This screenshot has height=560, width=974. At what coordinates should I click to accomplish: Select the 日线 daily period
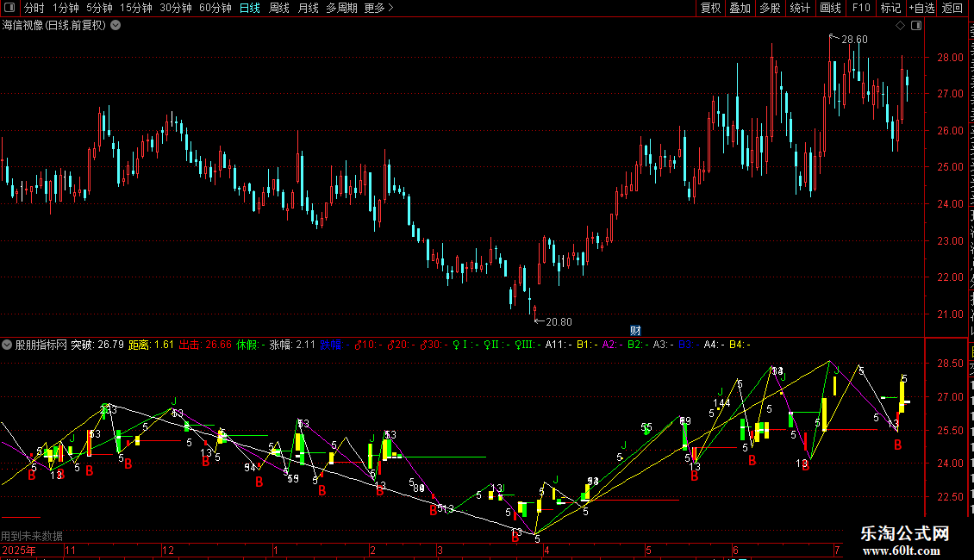pyautogui.click(x=250, y=8)
